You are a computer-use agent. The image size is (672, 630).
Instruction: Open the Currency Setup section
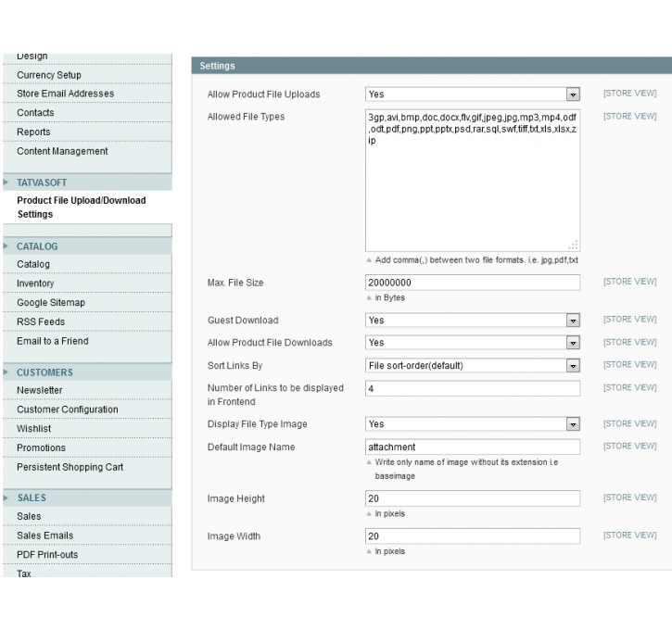pyautogui.click(x=49, y=75)
